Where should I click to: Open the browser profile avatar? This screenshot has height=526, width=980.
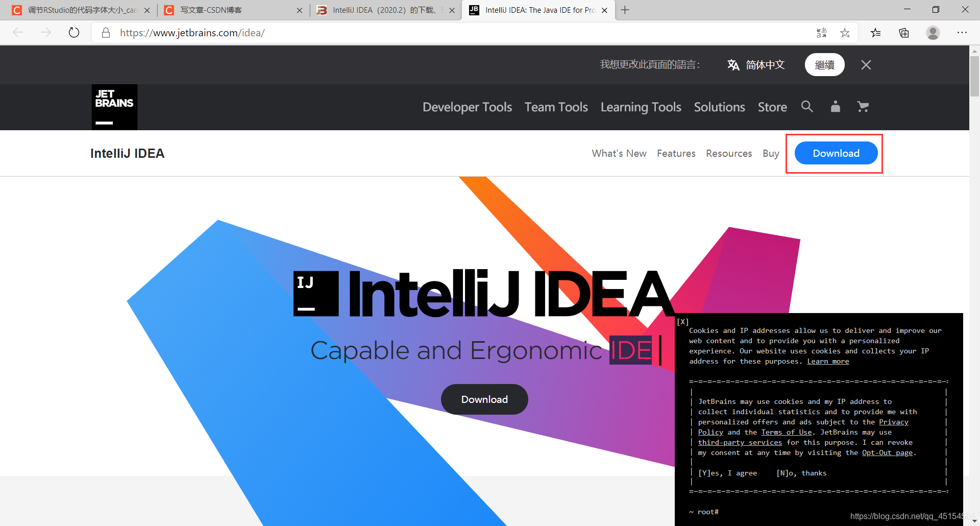[x=933, y=33]
